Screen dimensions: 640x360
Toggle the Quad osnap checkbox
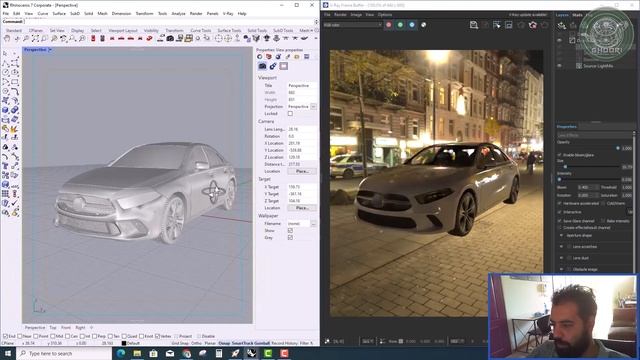[x=124, y=336]
